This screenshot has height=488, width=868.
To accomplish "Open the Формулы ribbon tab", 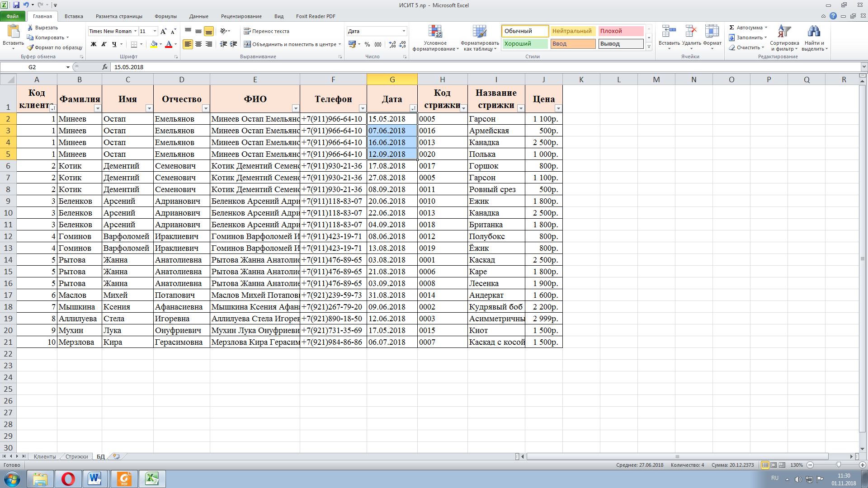I will (x=165, y=16).
